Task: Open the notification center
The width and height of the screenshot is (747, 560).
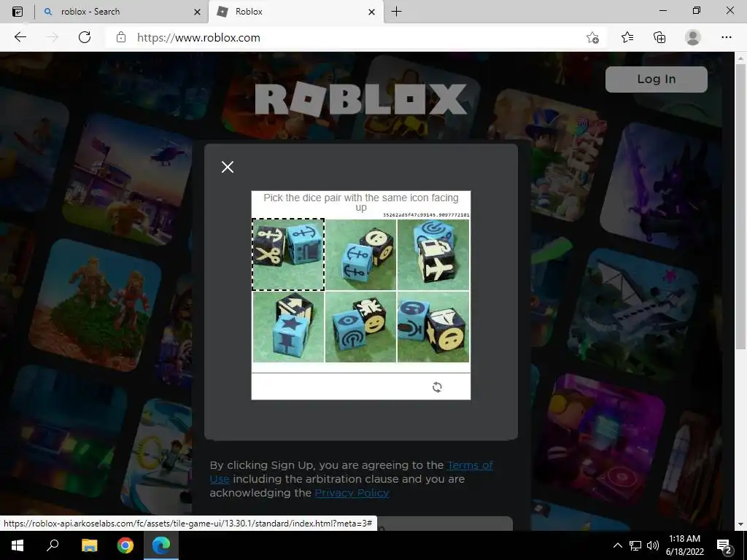Action: click(724, 545)
